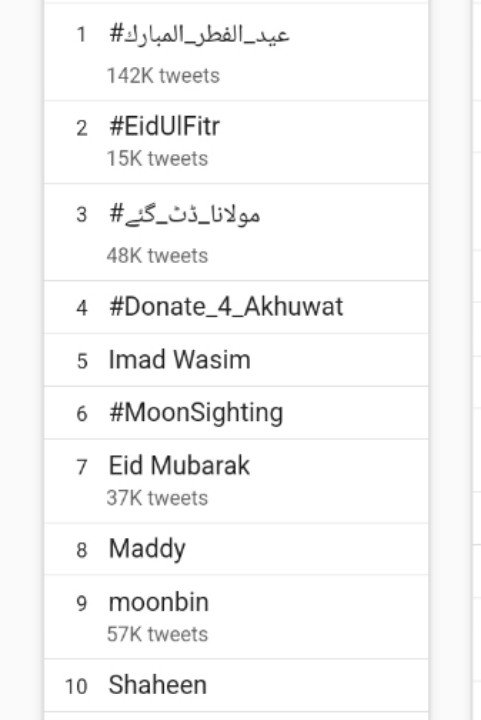
Task: Open the #MoonSighting hashtag
Action: [x=196, y=412]
